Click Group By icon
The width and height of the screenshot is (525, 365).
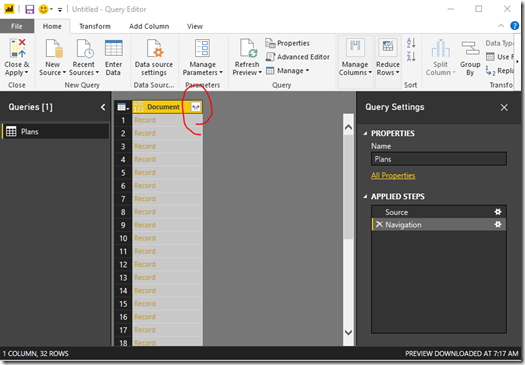tap(470, 48)
